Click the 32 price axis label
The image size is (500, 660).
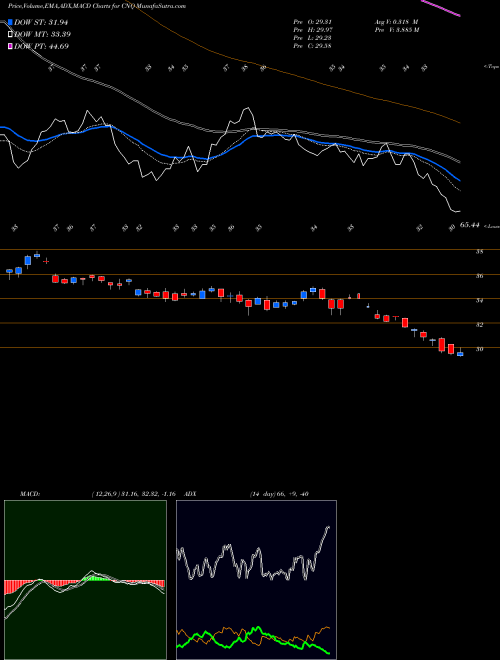point(479,325)
